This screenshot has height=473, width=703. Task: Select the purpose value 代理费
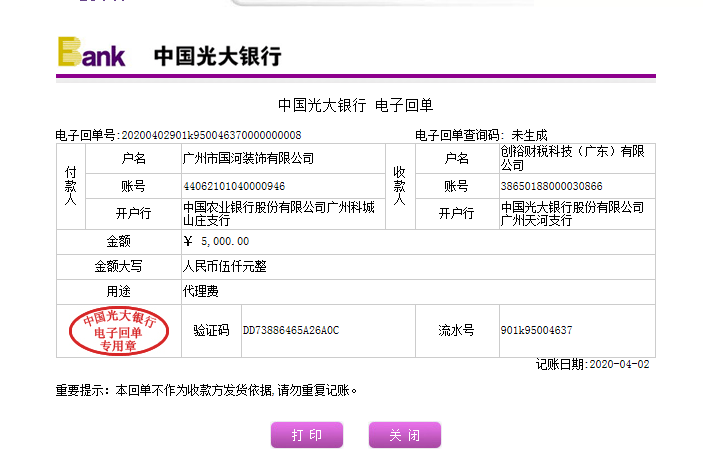201,291
